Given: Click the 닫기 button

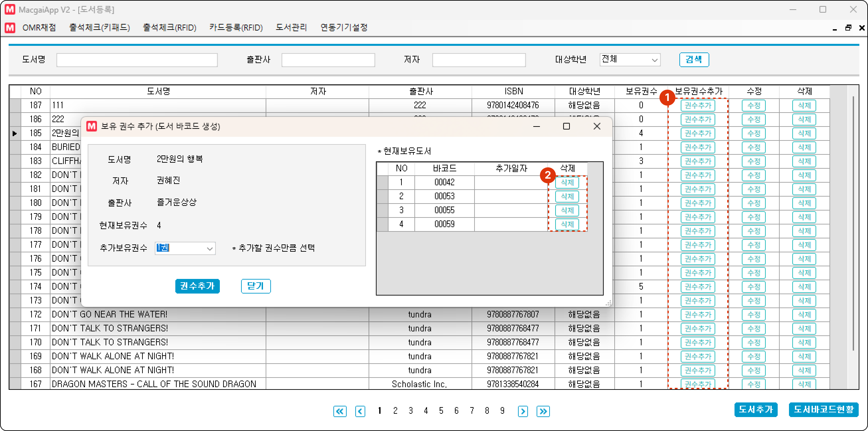Looking at the screenshot, I should coord(255,286).
